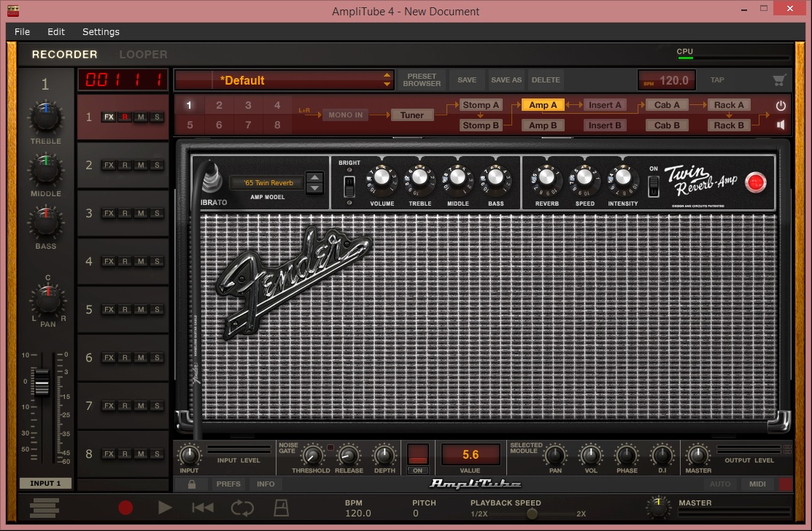Viewport: 812px width, 531px height.
Task: Select the Stomp A slot
Action: pos(481,105)
